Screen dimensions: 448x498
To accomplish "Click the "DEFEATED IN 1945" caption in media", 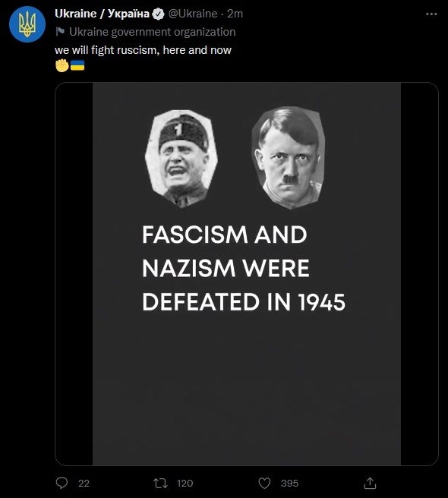I will click(x=244, y=301).
